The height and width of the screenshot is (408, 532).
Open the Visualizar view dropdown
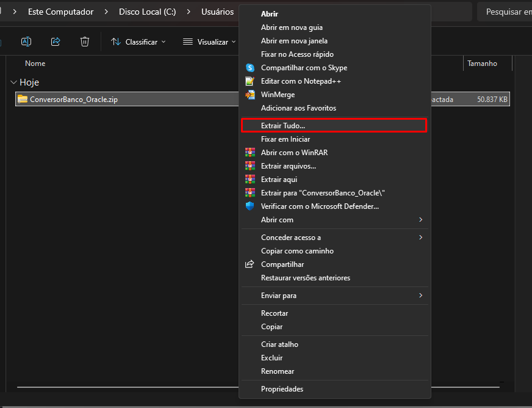(x=209, y=42)
